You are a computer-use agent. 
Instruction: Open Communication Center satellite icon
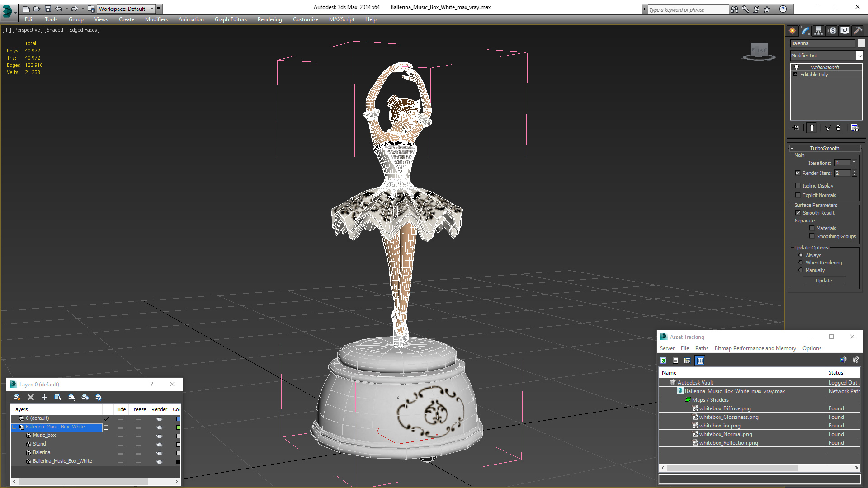756,9
